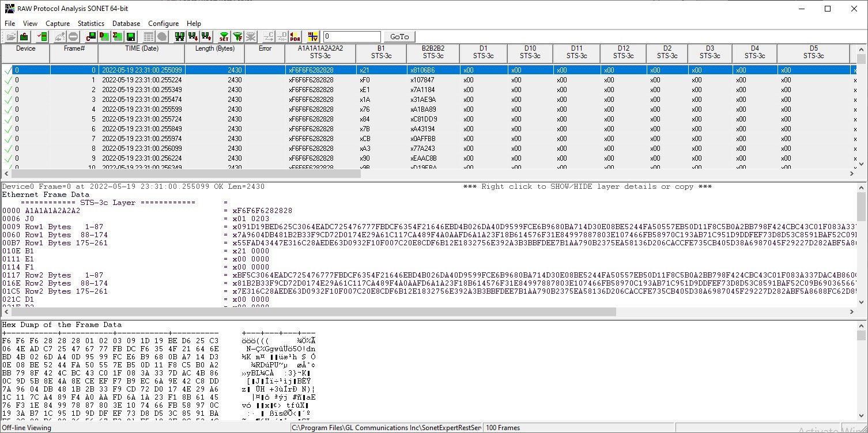
Task: Click the grayed-out stop sign icon
Action: [73, 37]
